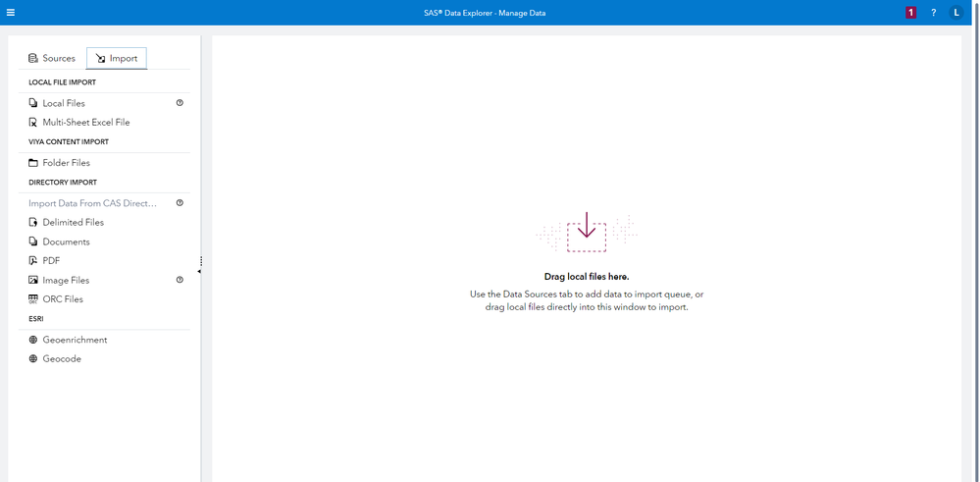Choose Delimited Files import
The image size is (980, 482).
pyautogui.click(x=74, y=222)
